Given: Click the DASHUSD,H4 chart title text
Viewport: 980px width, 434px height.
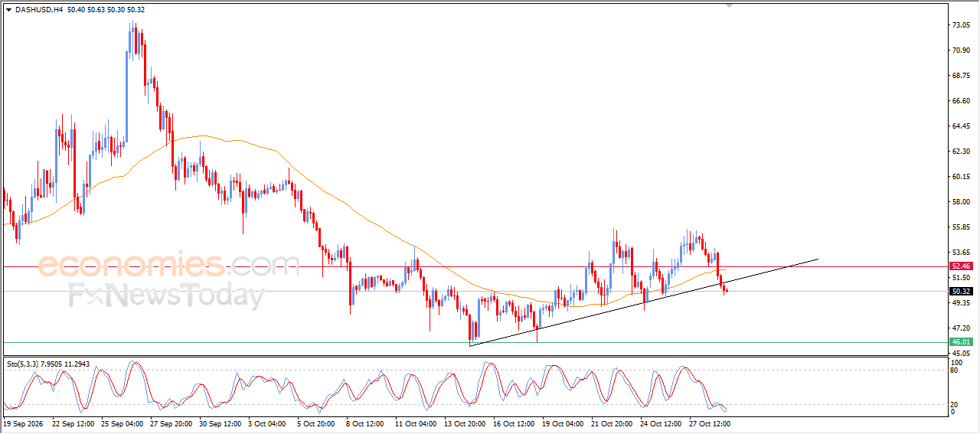Looking at the screenshot, I should click(x=39, y=10).
